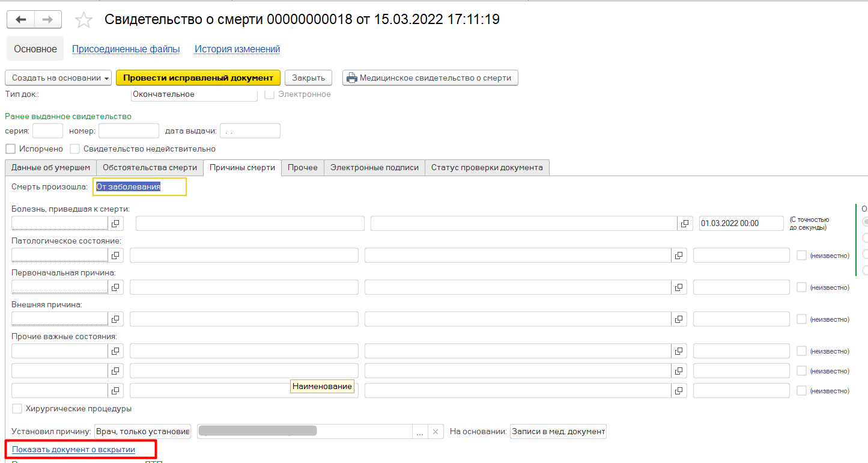Go forward with the right arrow button

click(x=49, y=19)
